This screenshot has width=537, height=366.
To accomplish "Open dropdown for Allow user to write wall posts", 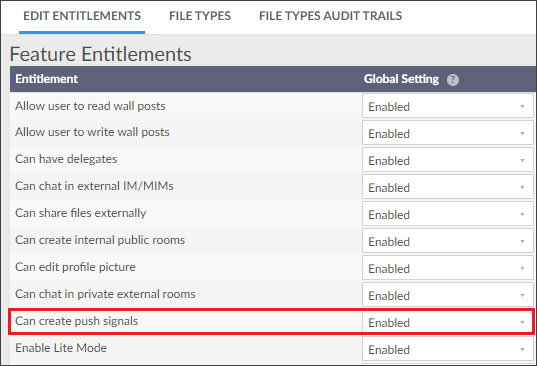I will point(448,134).
